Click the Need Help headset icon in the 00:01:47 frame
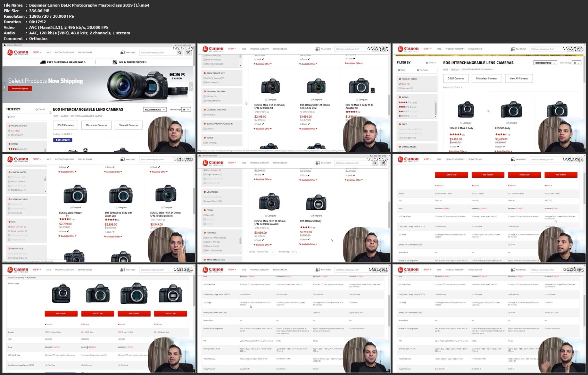 tap(122, 52)
